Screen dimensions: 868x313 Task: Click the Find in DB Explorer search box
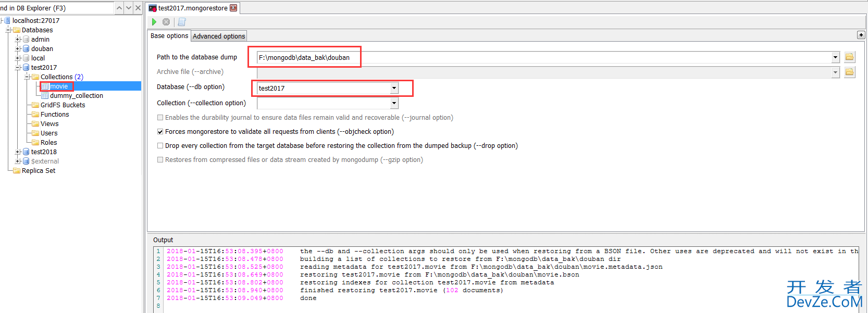pos(56,8)
